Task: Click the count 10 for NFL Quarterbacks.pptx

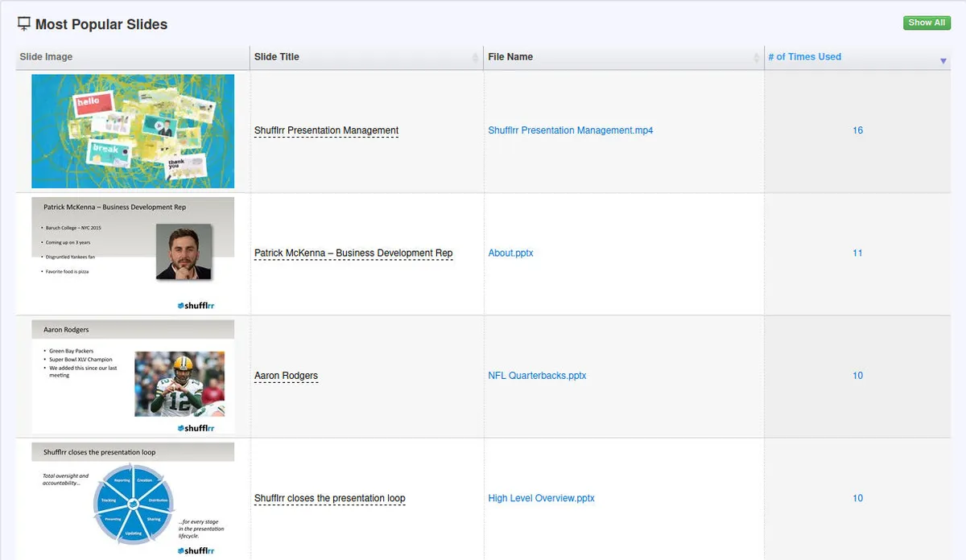Action: click(857, 376)
